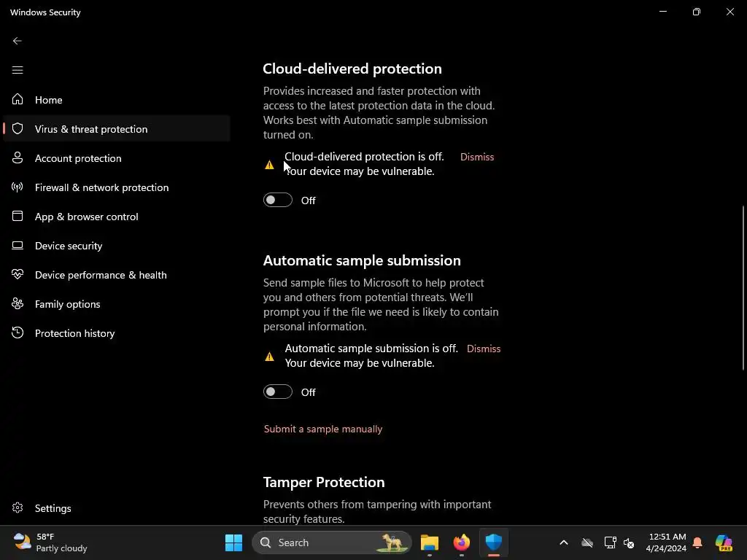Open Firefox from the taskbar
The width and height of the screenshot is (747, 560).
coord(461,542)
